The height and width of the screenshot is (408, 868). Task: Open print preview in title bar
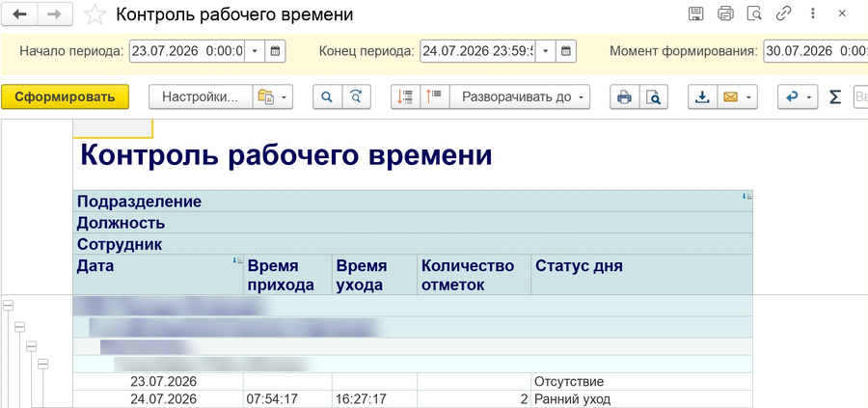click(x=754, y=14)
